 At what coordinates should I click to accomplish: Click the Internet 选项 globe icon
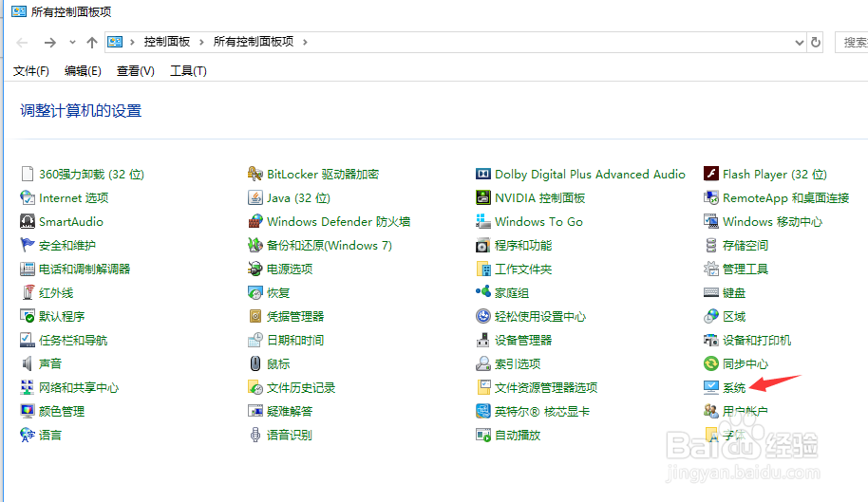[x=28, y=198]
